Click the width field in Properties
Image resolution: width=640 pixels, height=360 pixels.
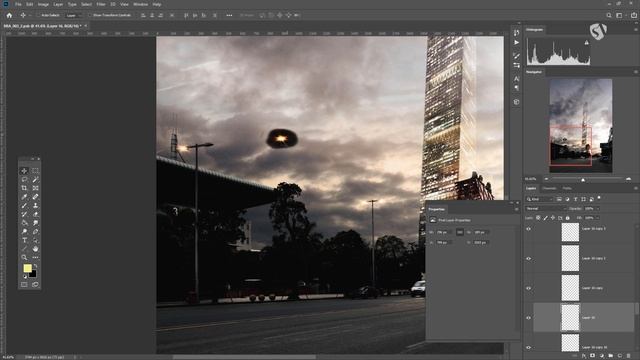pyautogui.click(x=443, y=232)
